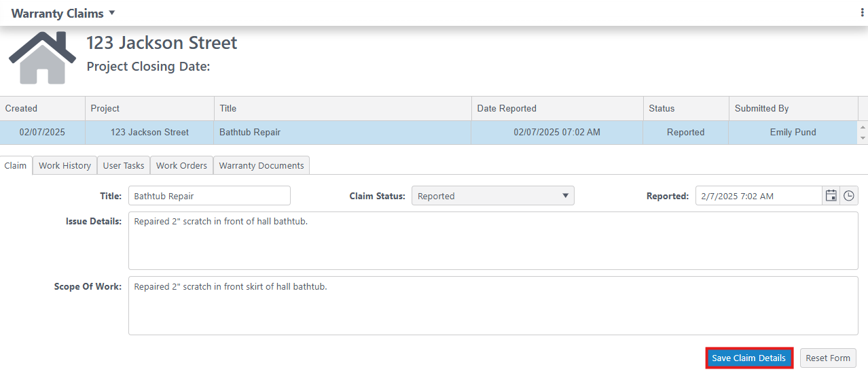868x374 pixels.
Task: Switch to the Work History tab
Action: (x=65, y=165)
